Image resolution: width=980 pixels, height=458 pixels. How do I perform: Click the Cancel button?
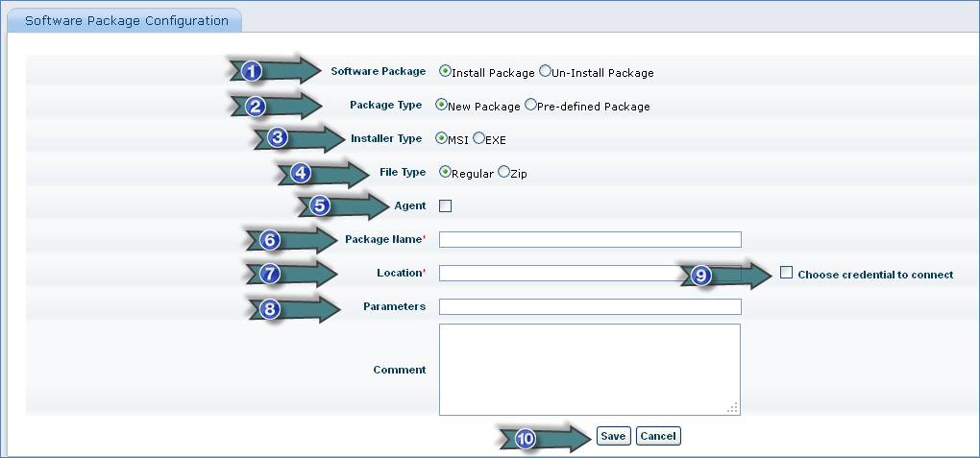[x=658, y=436]
